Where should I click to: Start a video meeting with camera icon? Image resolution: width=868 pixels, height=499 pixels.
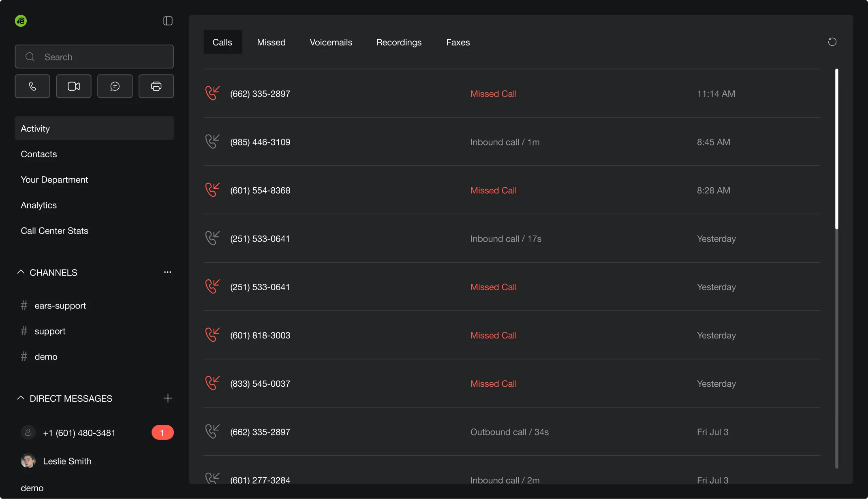[x=74, y=86]
